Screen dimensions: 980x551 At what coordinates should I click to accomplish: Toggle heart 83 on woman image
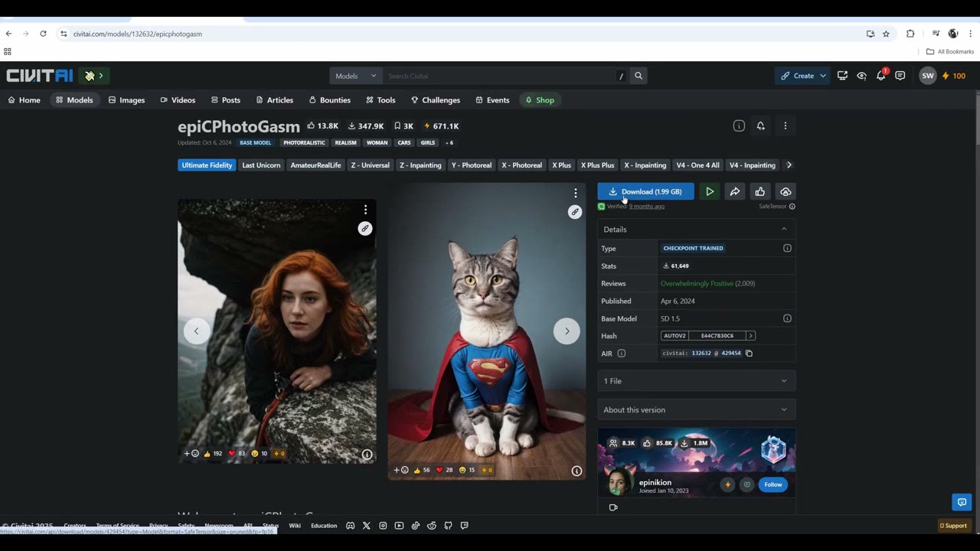pos(237,453)
